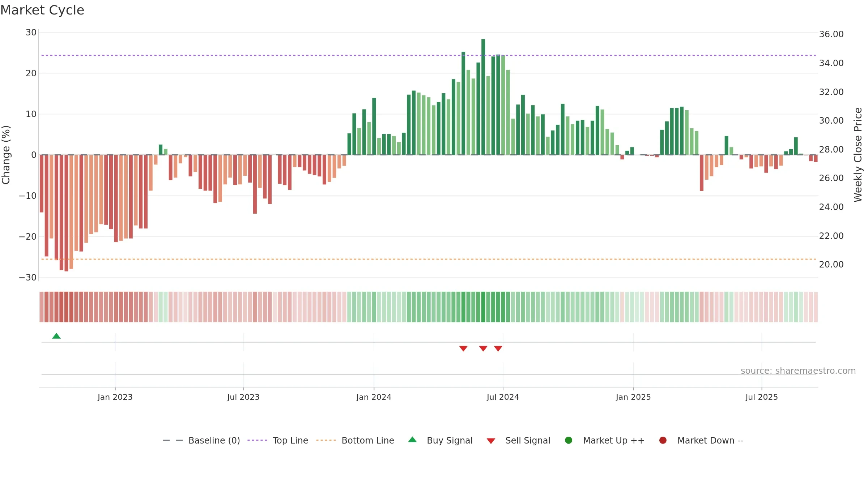Toggle the Bottom Line legend entry

(355, 441)
